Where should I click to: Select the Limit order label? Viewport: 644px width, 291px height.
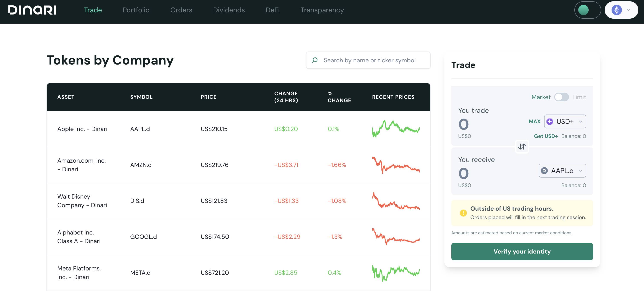pyautogui.click(x=579, y=97)
